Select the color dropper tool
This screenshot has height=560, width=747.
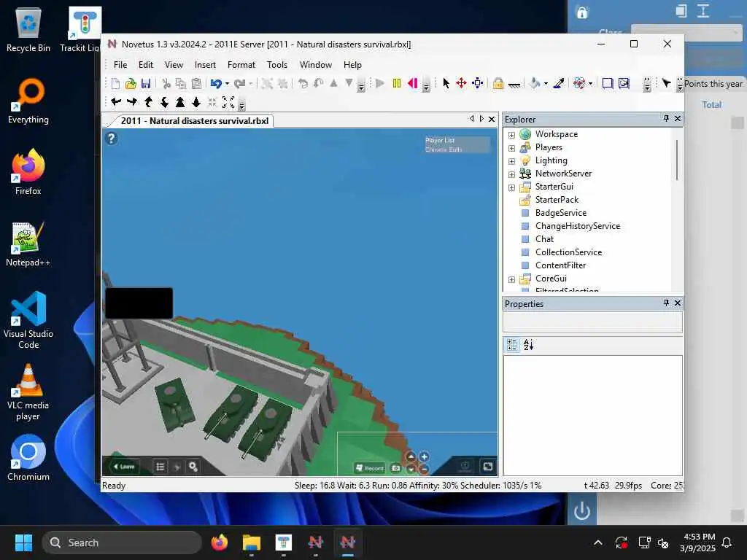tap(559, 83)
